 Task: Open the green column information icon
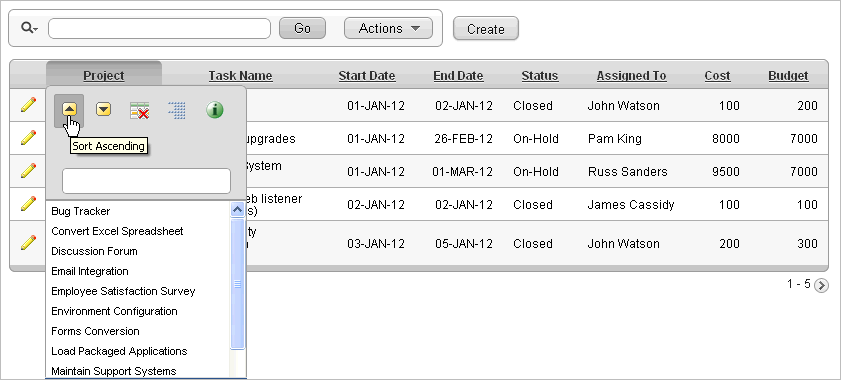point(215,110)
